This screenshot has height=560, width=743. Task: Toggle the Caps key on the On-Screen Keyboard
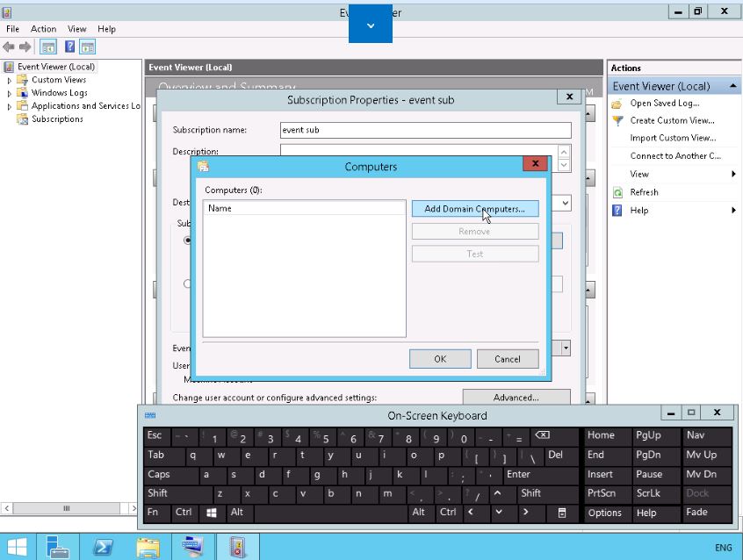(x=159, y=474)
